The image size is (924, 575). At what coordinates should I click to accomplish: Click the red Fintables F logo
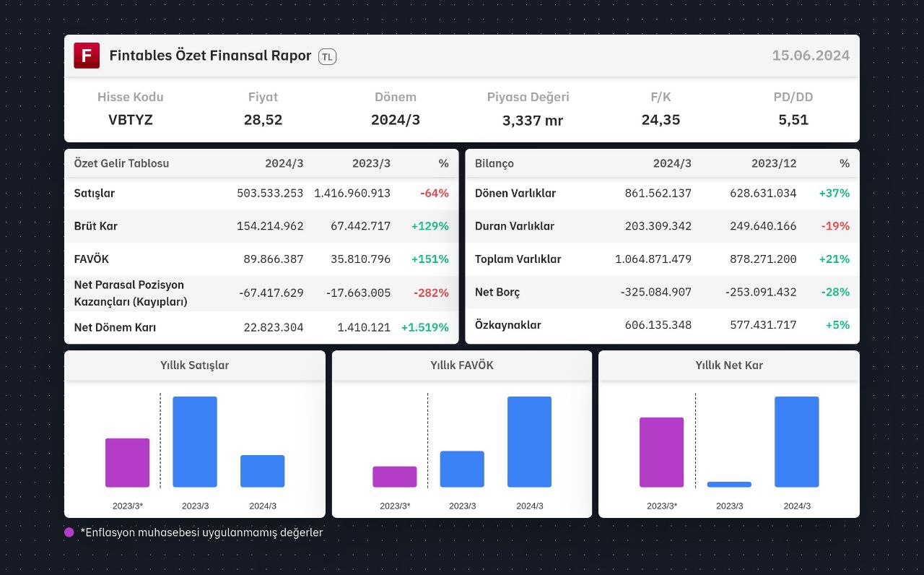[x=87, y=56]
